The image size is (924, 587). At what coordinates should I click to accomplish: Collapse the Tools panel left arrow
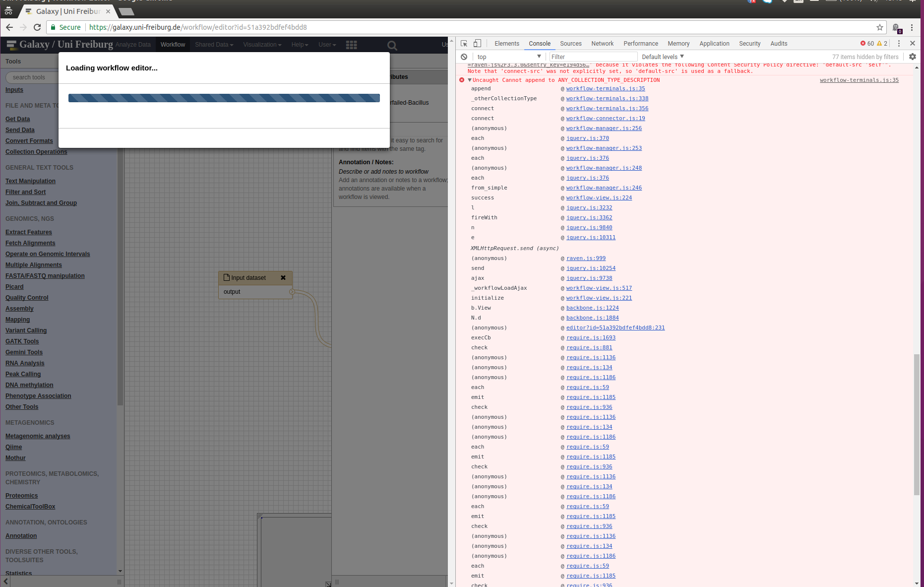tap(6, 582)
